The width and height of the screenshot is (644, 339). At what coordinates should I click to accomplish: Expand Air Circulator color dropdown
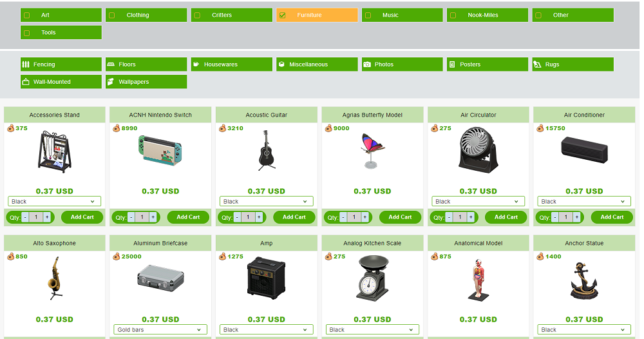[478, 201]
